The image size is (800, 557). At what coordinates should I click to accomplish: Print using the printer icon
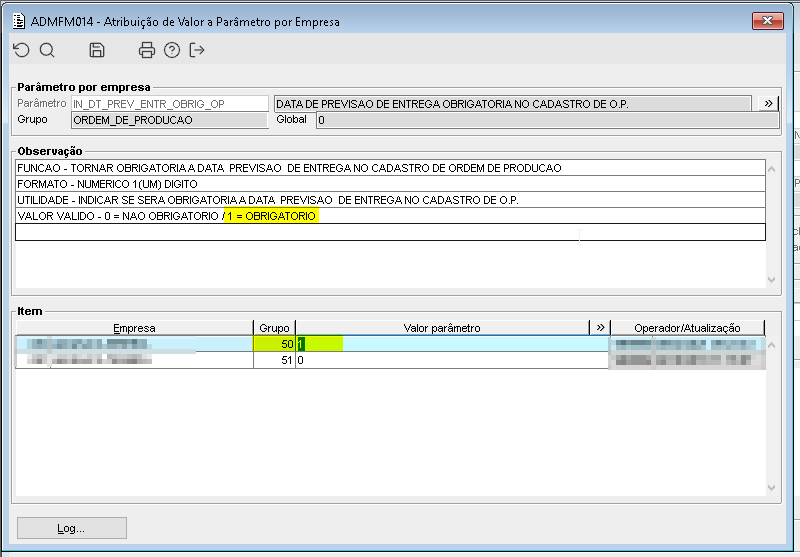pos(146,50)
